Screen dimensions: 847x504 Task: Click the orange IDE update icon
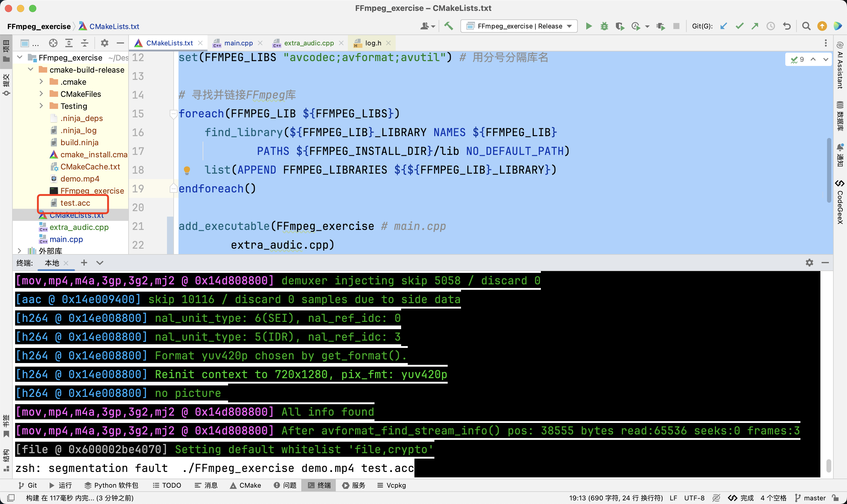(x=822, y=26)
